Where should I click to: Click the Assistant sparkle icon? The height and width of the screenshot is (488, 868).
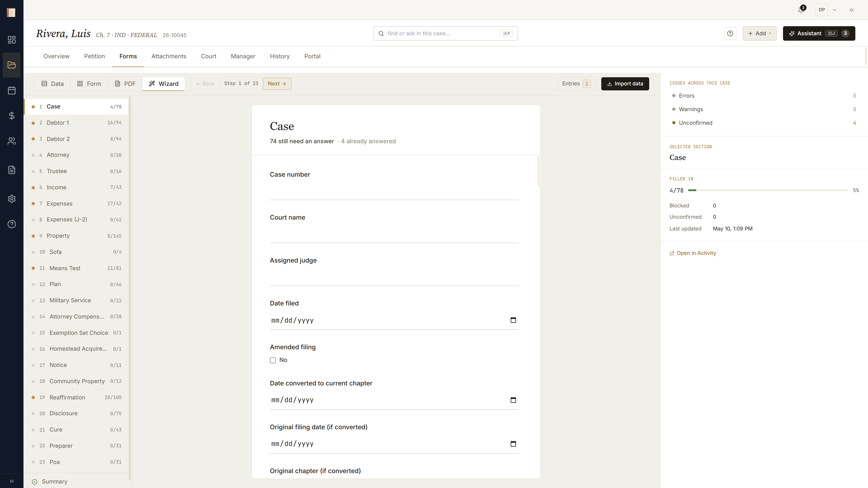(x=792, y=33)
